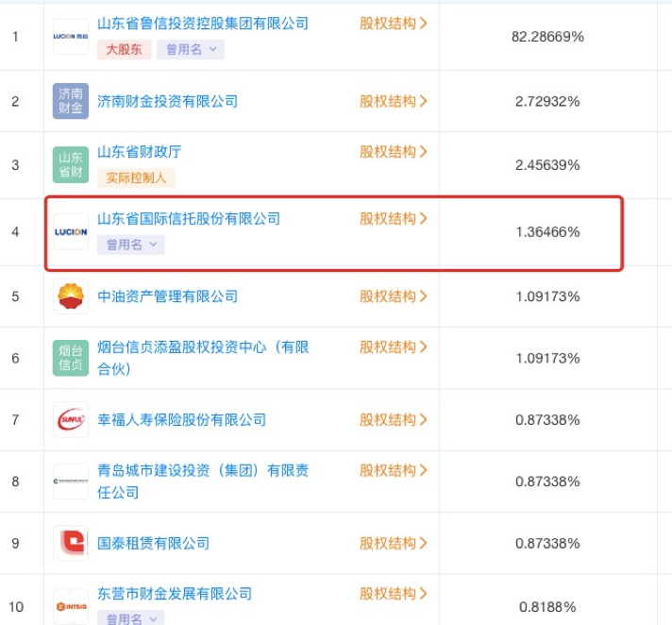Viewport: 672px width, 625px height.
Task: Click the 烟台信贞 green logo icon
Action: [71, 359]
